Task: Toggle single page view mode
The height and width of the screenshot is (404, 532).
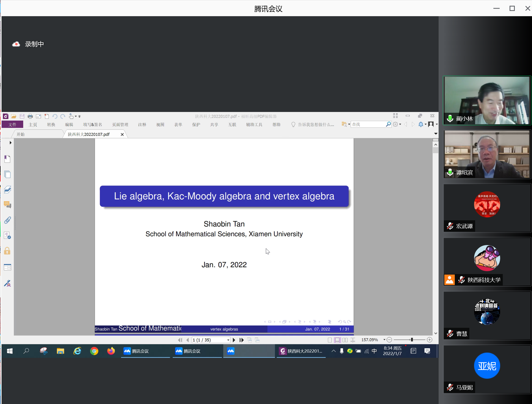Action: [x=330, y=340]
